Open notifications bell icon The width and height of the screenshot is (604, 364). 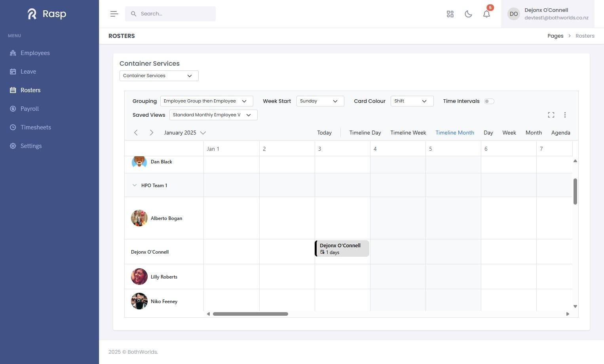click(x=486, y=14)
